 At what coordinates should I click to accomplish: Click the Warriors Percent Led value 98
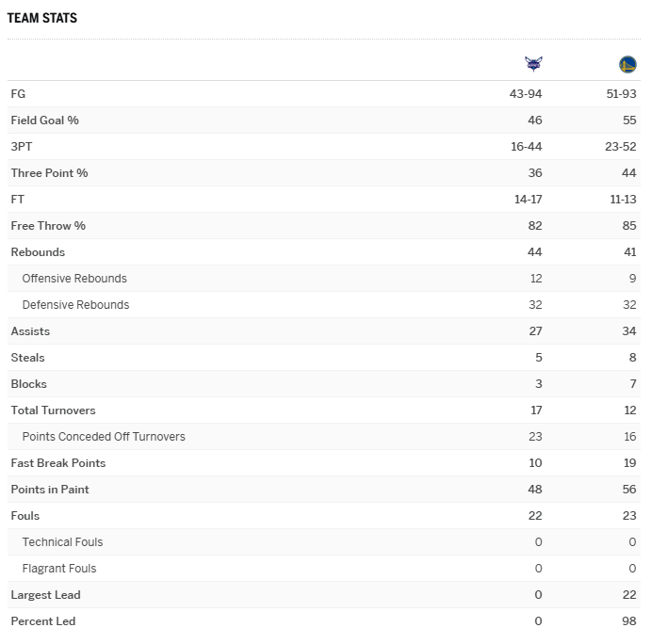tap(629, 621)
